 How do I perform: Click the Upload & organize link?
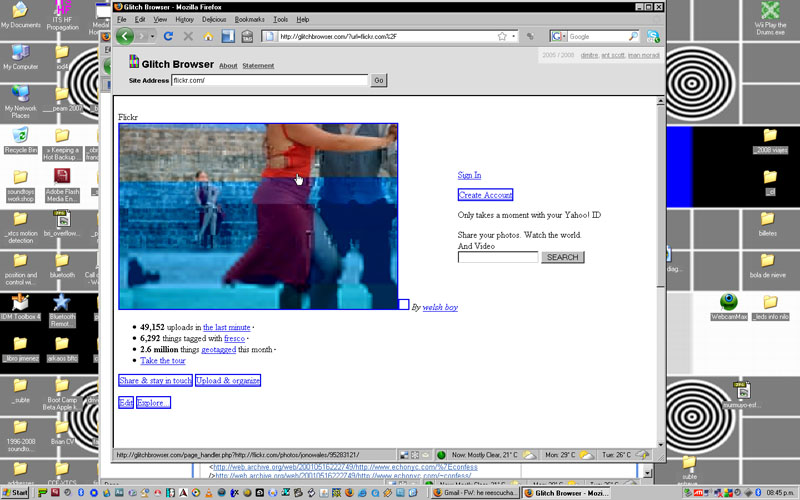tap(228, 381)
